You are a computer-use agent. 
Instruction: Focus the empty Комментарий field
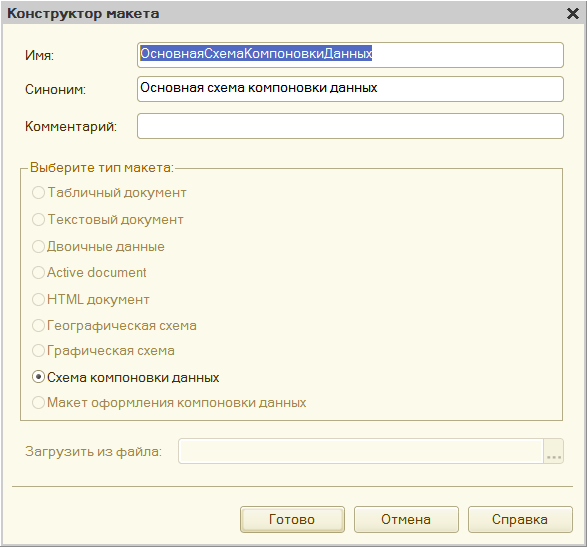[350, 126]
